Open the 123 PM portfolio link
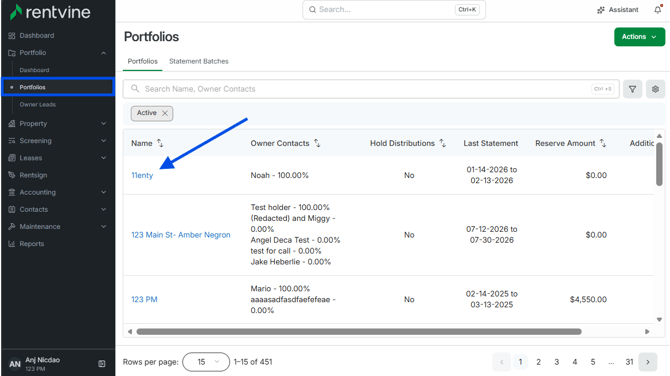Screen dimensions: 670x376 coord(144,300)
